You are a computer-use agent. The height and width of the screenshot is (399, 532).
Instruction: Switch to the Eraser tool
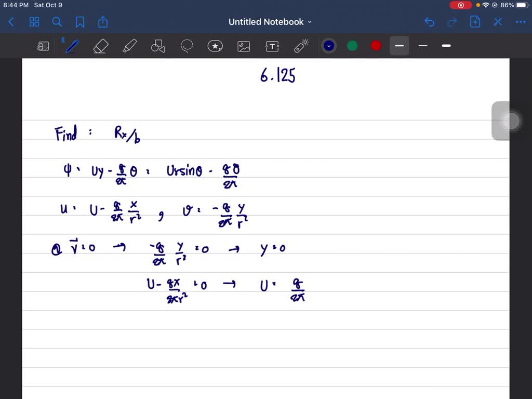(x=100, y=46)
